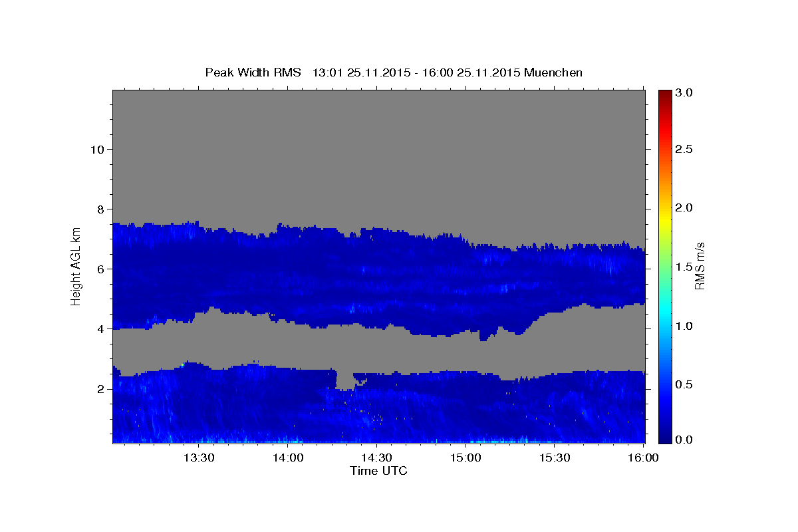
Task: Click the 15:30 time tick label
Action: (554, 458)
